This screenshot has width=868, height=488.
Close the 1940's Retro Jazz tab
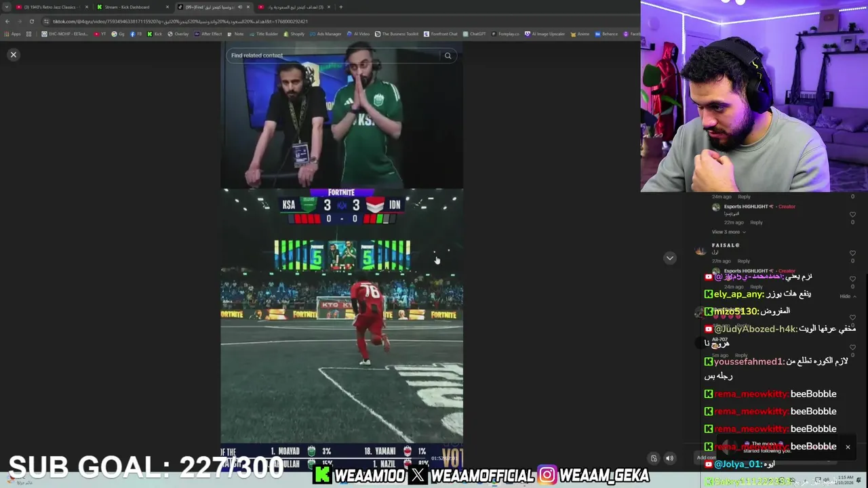point(86,7)
